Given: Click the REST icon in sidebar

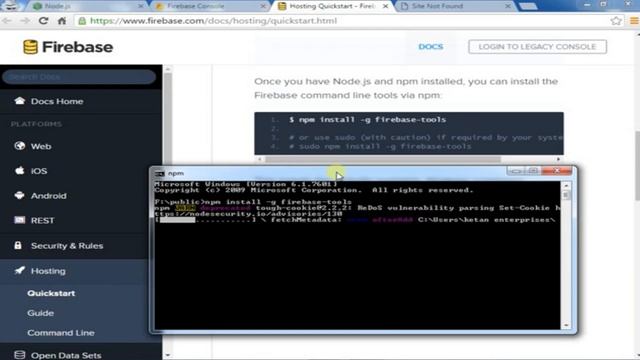Looking at the screenshot, I should pyautogui.click(x=19, y=220).
